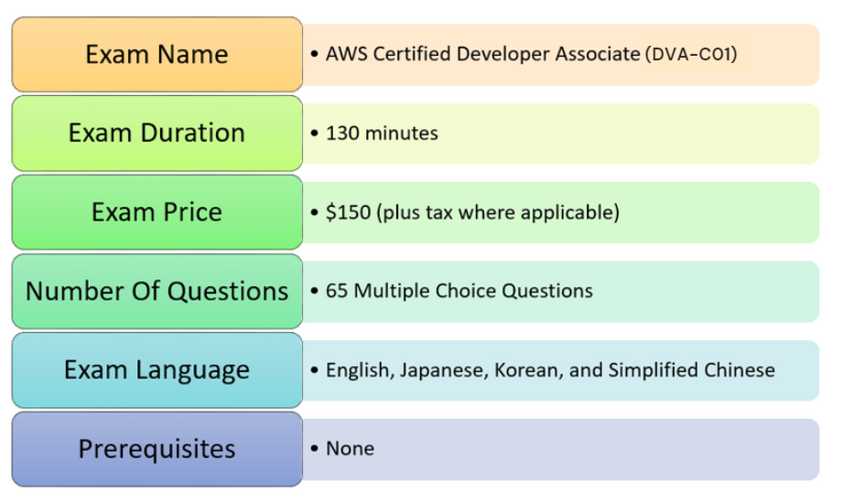Click the $150 (plus tax where applicable) text

(472, 212)
